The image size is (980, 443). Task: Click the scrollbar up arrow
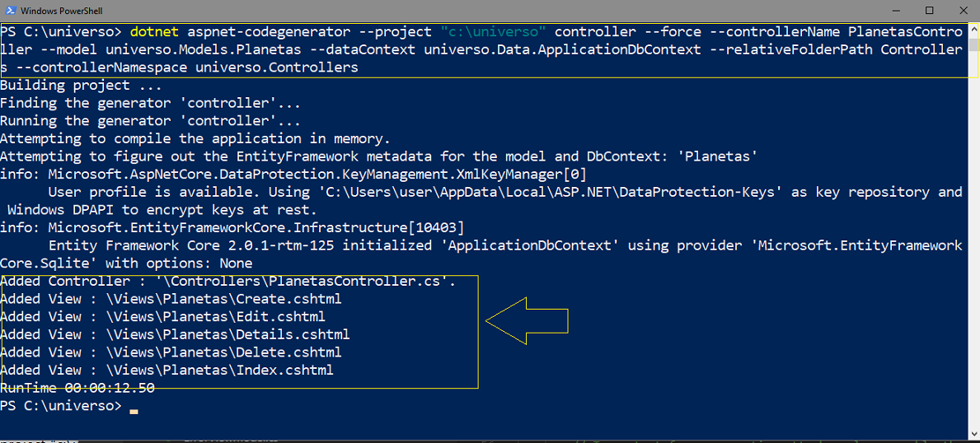[x=973, y=30]
